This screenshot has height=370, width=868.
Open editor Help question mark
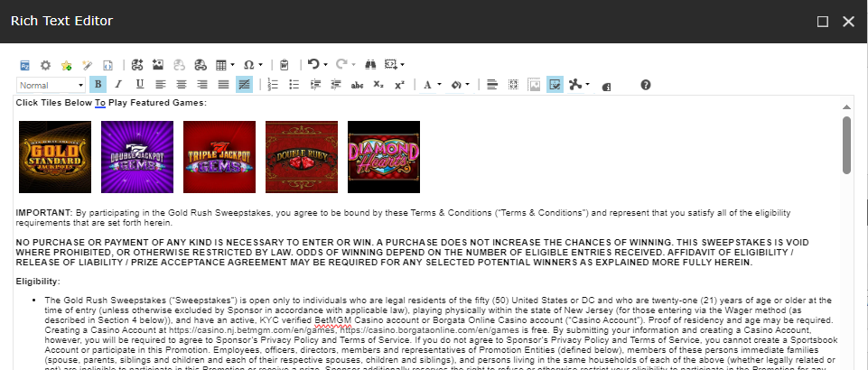pyautogui.click(x=646, y=85)
